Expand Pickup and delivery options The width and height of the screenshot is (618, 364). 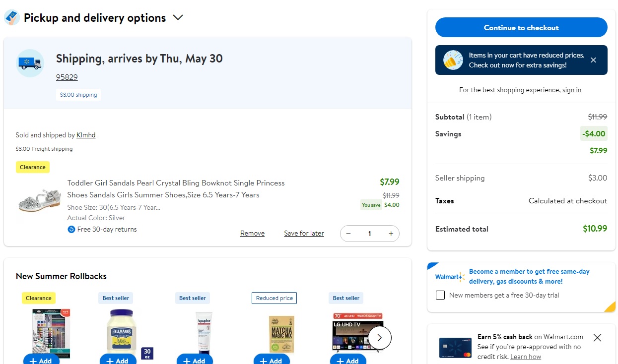tap(178, 17)
